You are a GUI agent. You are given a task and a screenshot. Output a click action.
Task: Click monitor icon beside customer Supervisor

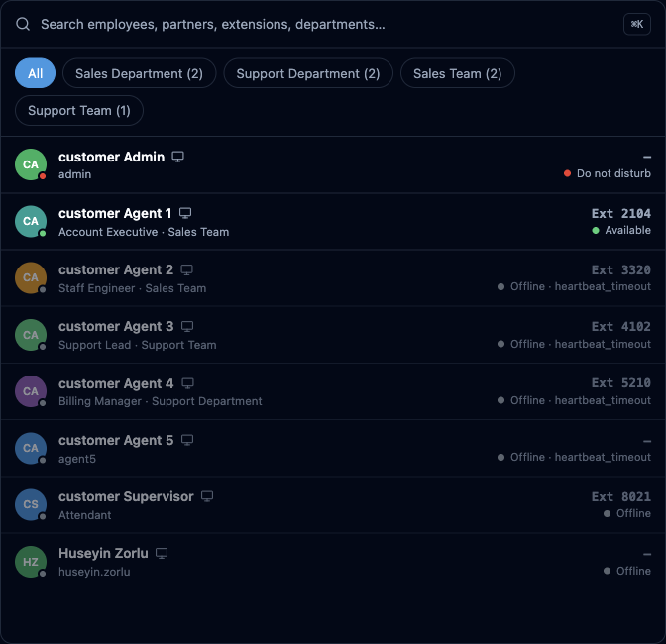point(207,496)
